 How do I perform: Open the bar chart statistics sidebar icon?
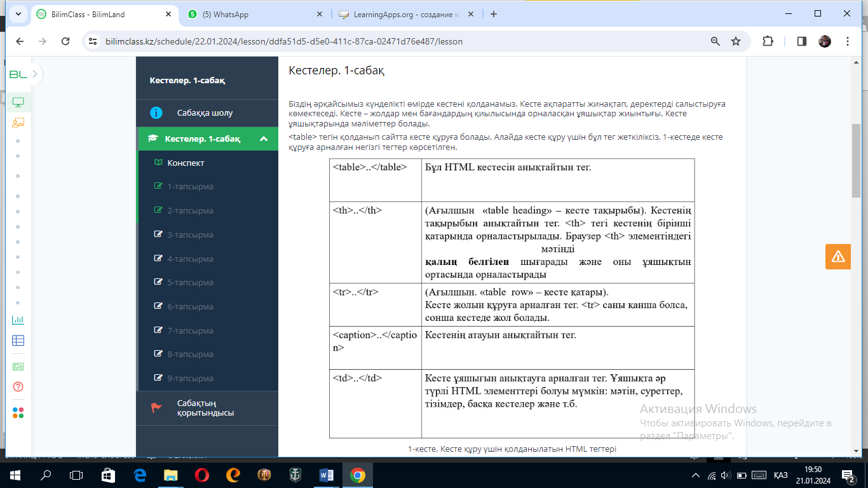[x=18, y=320]
